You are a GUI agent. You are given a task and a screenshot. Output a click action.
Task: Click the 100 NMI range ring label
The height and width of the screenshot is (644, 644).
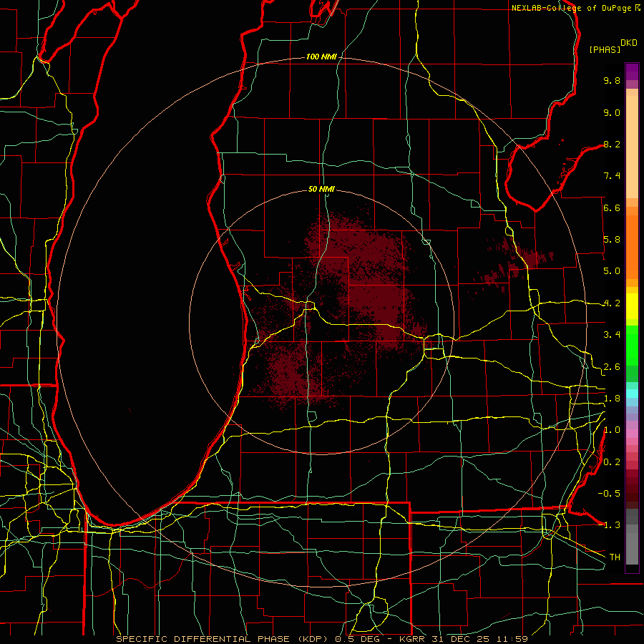[321, 57]
